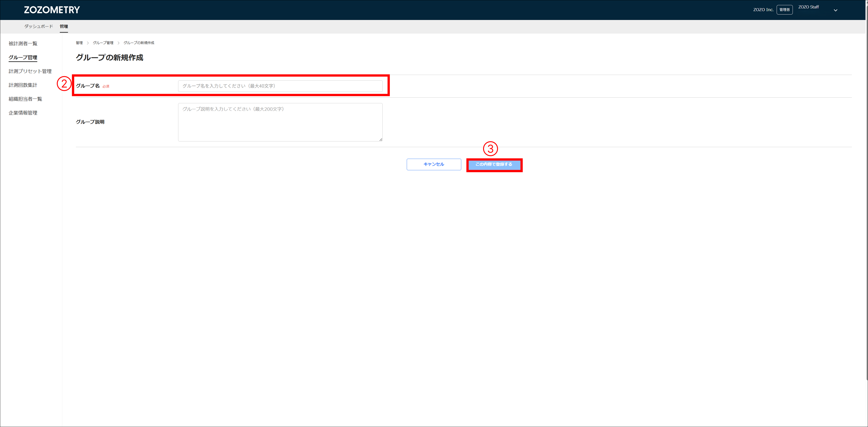Open 企業情報管理 sidebar item
Image resolution: width=868 pixels, height=427 pixels.
click(23, 113)
